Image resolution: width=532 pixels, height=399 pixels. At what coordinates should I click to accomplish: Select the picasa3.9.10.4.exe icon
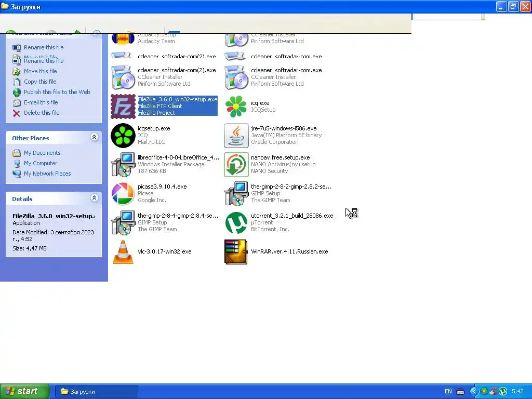[123, 194]
